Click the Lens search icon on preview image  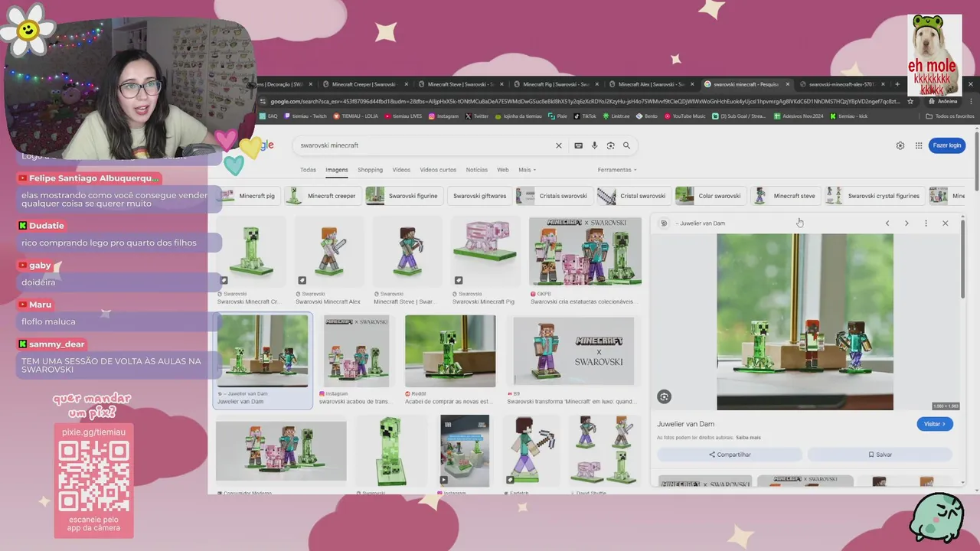(x=664, y=396)
